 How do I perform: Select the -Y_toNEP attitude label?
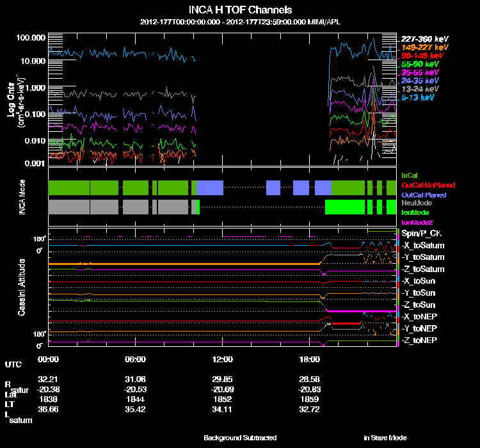[420, 328]
